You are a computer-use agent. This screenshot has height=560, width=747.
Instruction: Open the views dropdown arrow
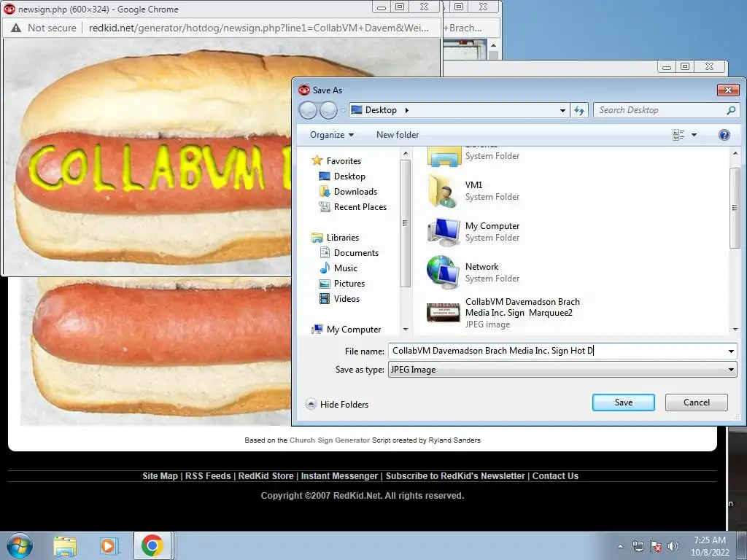694,135
